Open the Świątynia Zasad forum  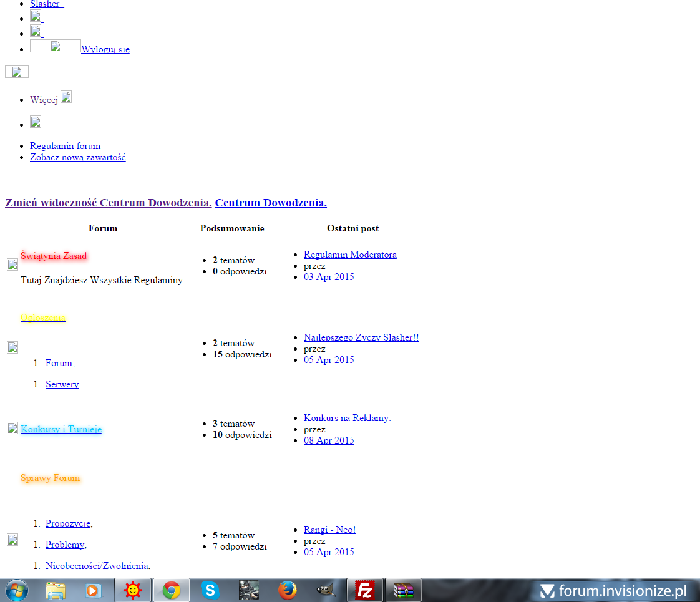point(54,255)
